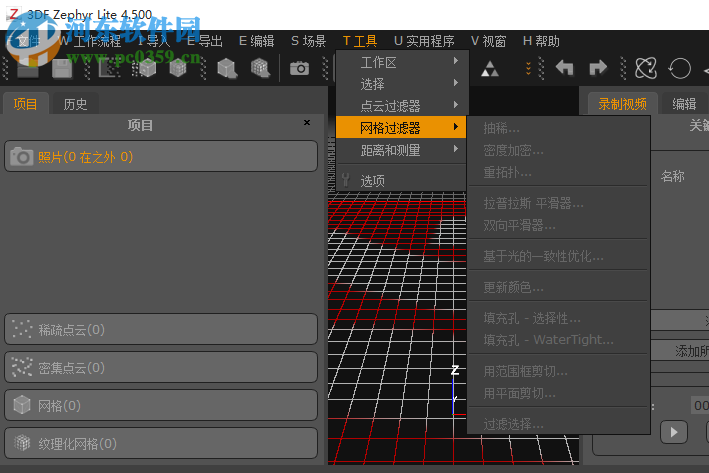This screenshot has height=473, width=709.
Task: Choose 双向平滑器... filter
Action: point(558,225)
